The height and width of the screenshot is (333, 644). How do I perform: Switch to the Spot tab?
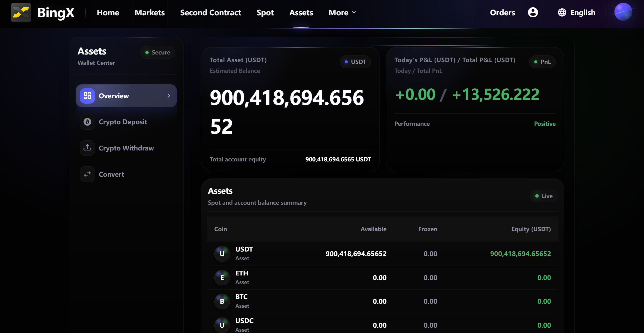(265, 12)
